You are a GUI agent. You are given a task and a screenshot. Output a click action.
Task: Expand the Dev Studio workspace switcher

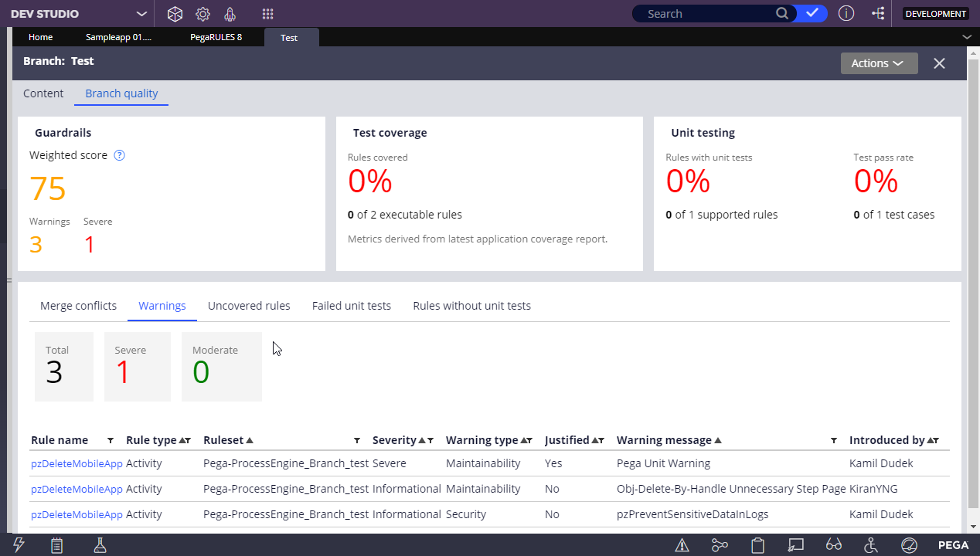[x=141, y=14]
